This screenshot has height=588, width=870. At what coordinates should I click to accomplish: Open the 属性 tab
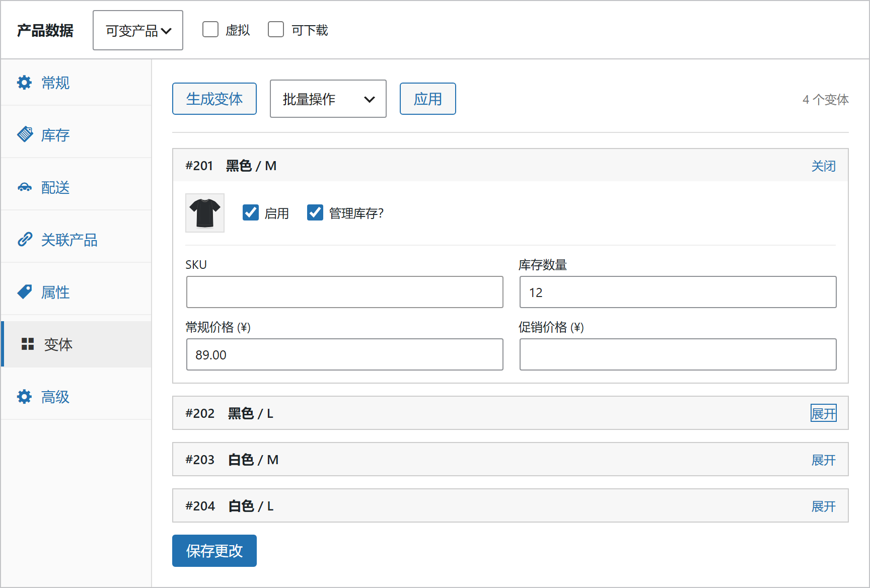(x=76, y=292)
